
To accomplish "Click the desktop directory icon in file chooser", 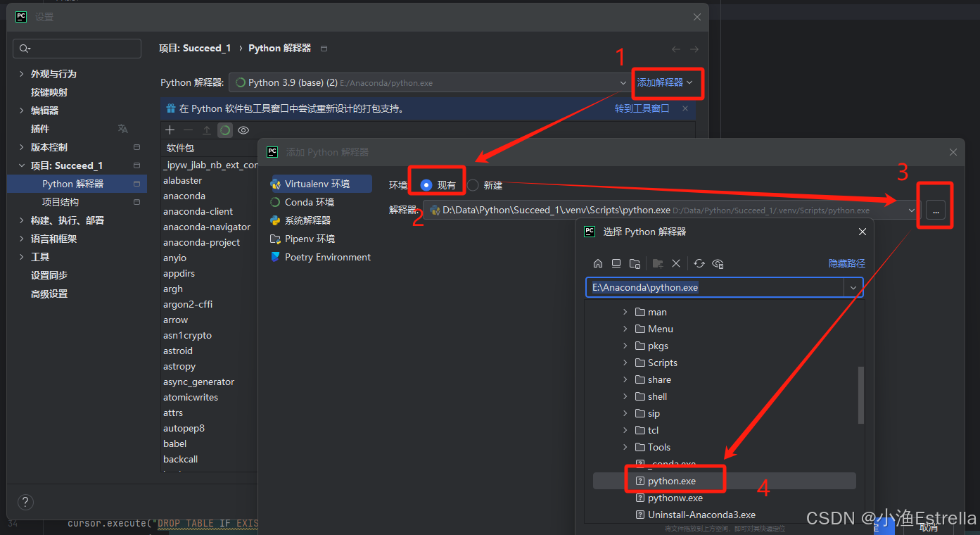I will point(616,263).
